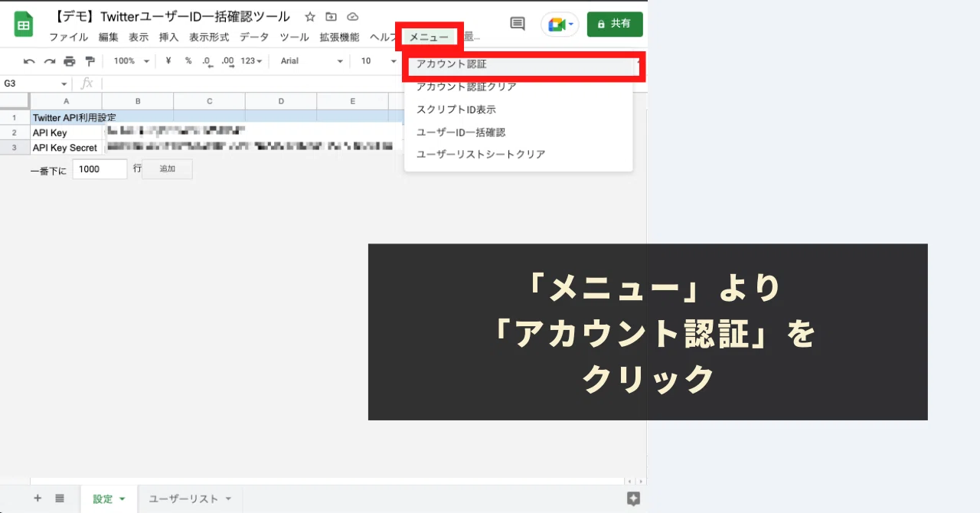Check the cloud save status icon

coord(352,17)
